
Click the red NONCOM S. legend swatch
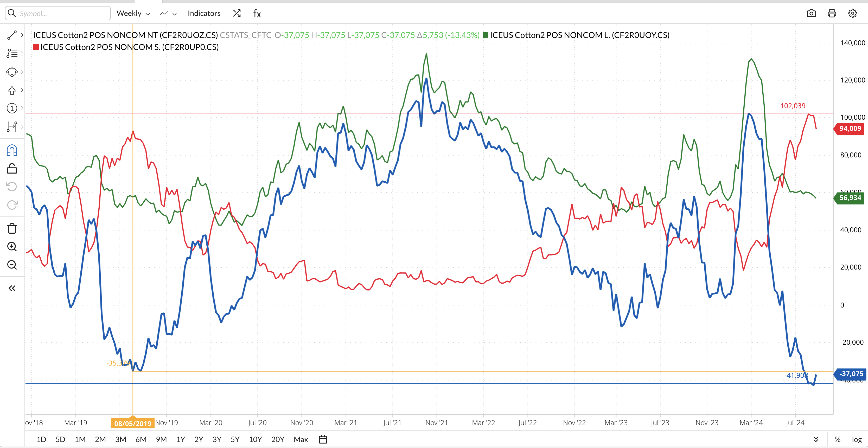[x=36, y=47]
